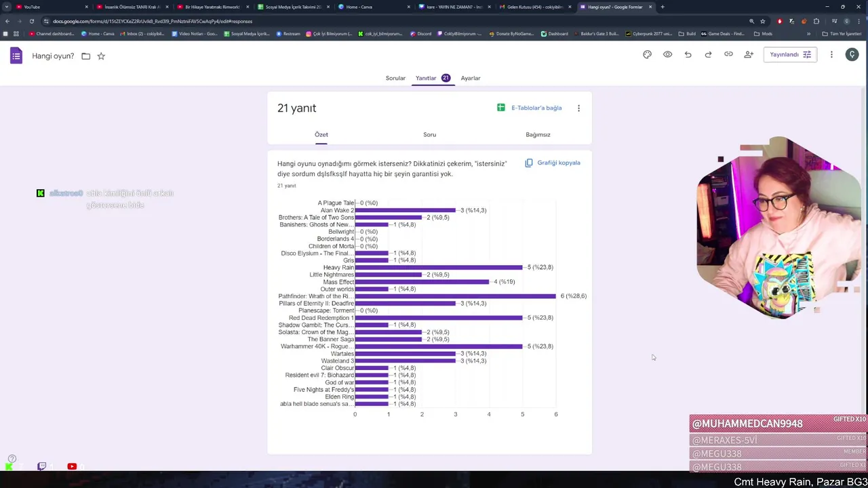Open a new browser tab
The height and width of the screenshot is (488, 868).
662,7
